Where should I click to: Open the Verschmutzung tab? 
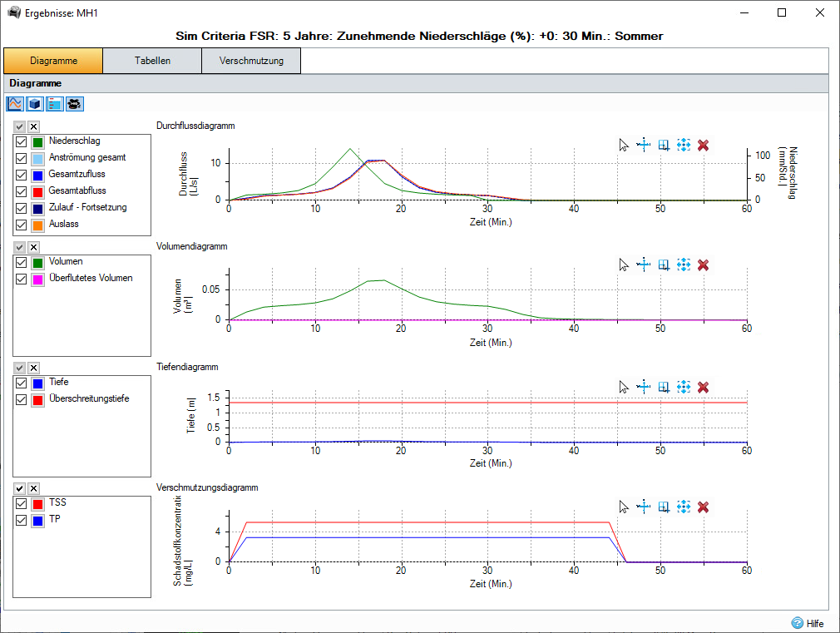(x=251, y=61)
